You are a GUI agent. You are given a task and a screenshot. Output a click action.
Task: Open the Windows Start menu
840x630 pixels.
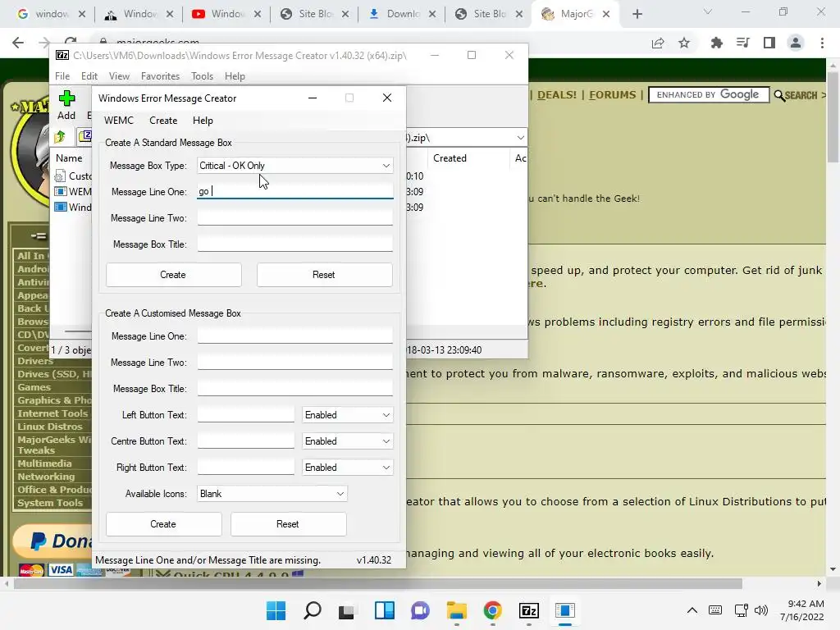click(276, 610)
